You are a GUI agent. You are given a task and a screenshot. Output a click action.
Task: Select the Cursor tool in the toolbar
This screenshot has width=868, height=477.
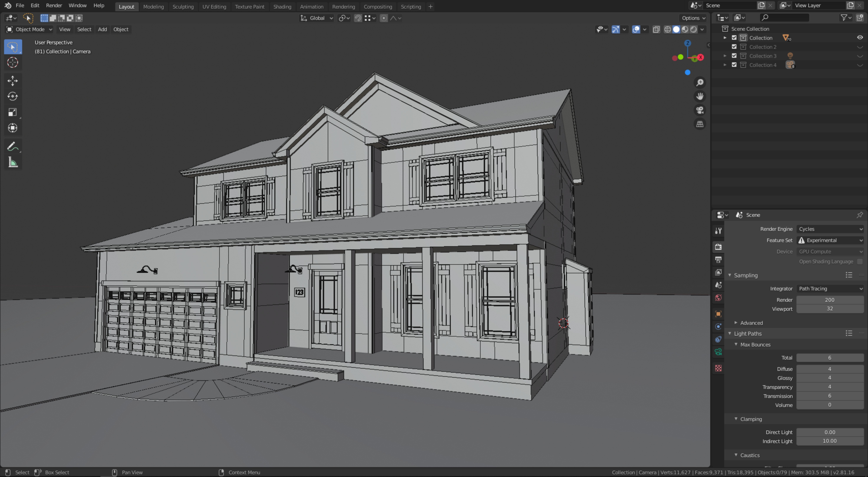click(13, 63)
